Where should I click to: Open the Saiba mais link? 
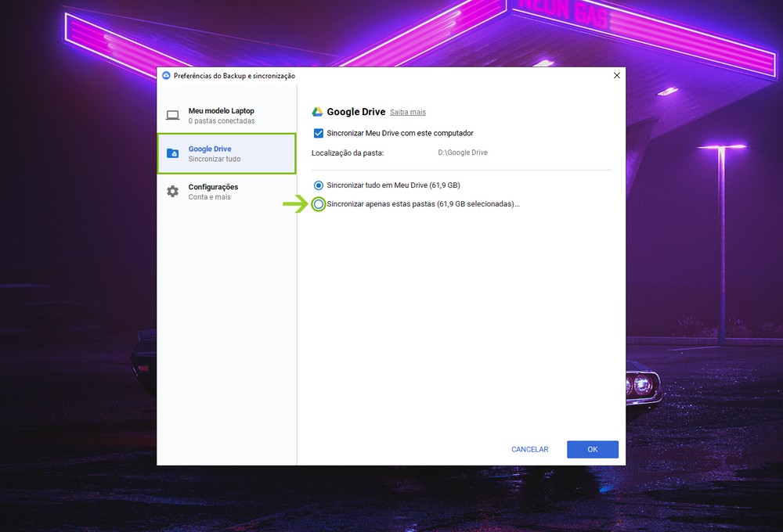(408, 113)
